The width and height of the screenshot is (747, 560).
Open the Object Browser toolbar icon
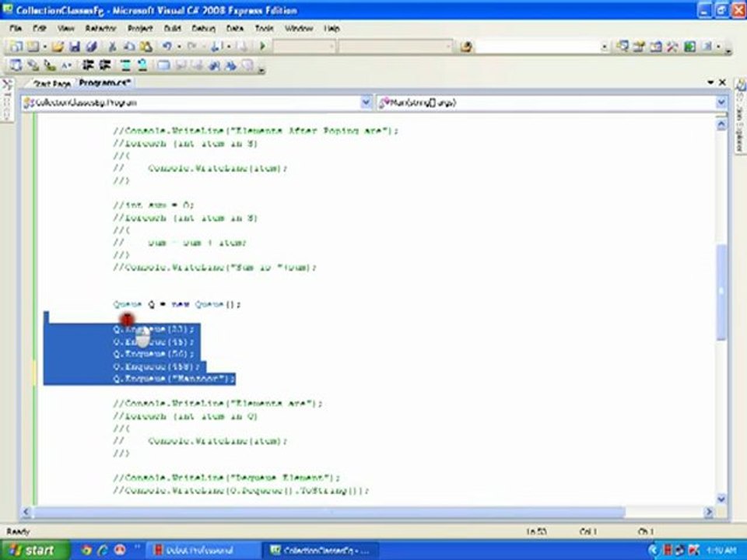click(x=656, y=46)
